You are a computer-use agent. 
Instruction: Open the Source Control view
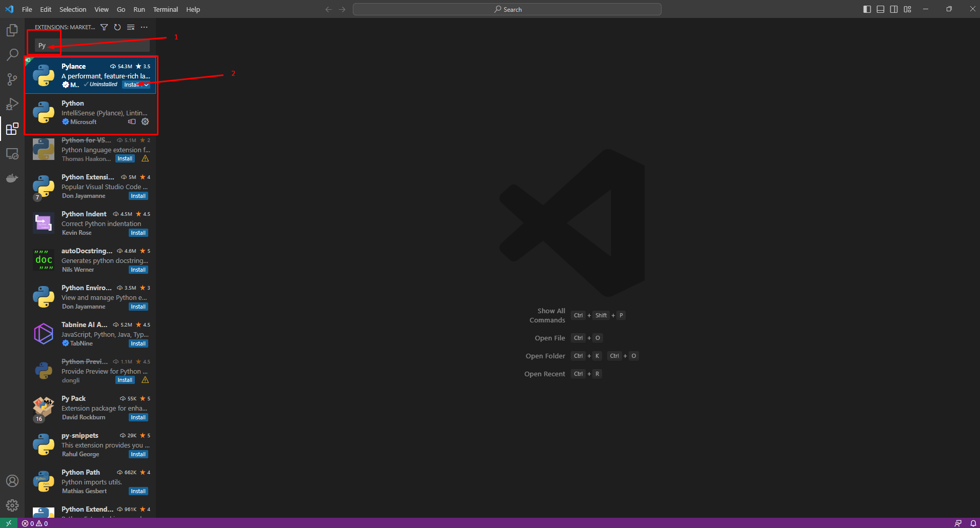12,79
